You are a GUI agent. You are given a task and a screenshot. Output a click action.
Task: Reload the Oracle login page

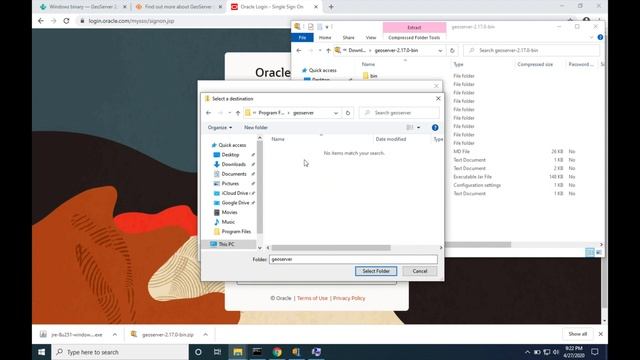coord(66,21)
